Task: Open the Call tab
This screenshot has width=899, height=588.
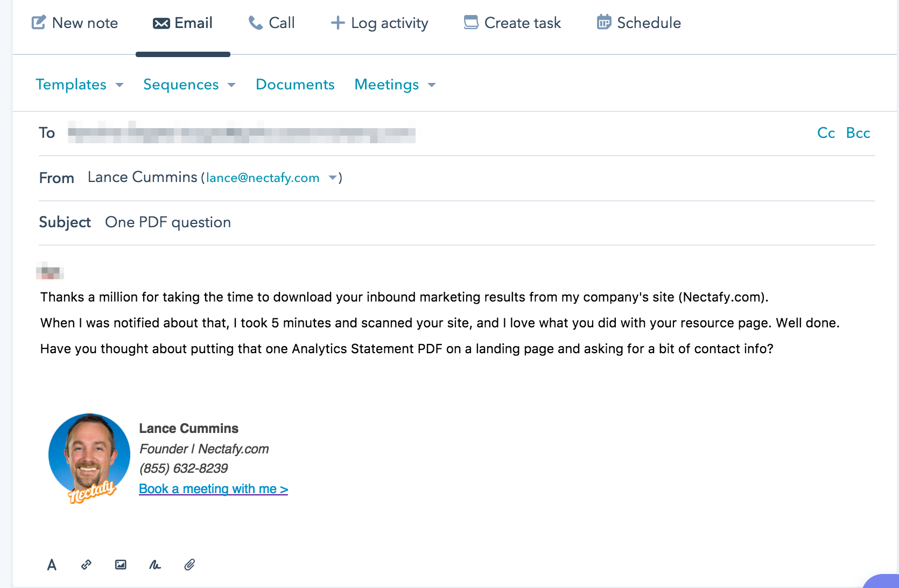Action: pyautogui.click(x=271, y=23)
